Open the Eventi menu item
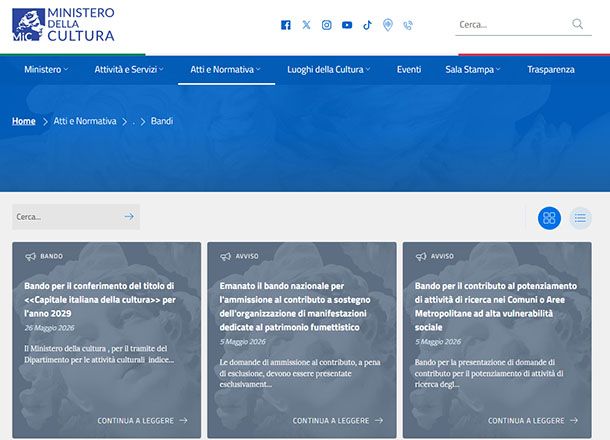Viewport: 610px width, 440px height. 409,69
